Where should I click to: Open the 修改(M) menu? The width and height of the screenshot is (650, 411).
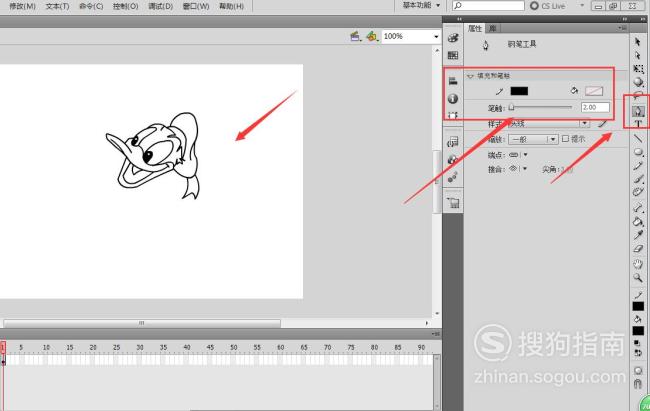(x=22, y=6)
